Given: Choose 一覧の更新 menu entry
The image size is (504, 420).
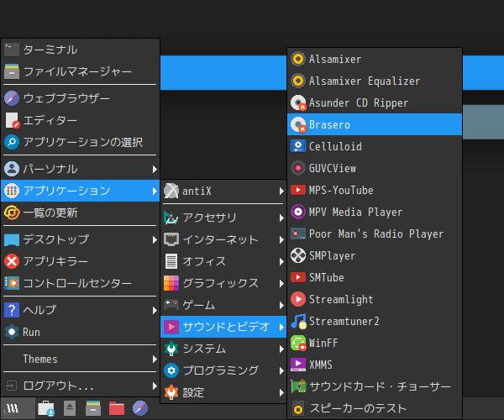Looking at the screenshot, I should coord(81,213).
